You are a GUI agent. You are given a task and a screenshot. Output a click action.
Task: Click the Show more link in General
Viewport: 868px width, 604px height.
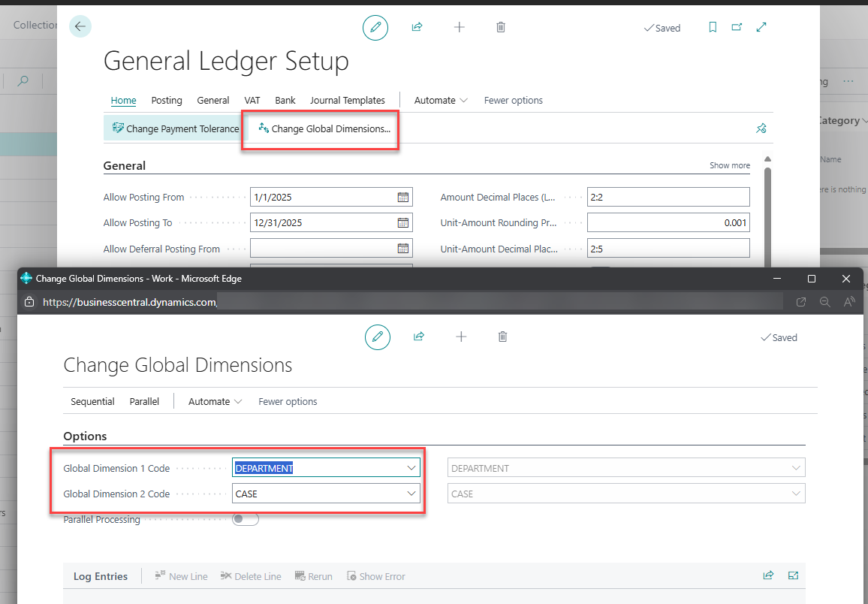point(729,165)
